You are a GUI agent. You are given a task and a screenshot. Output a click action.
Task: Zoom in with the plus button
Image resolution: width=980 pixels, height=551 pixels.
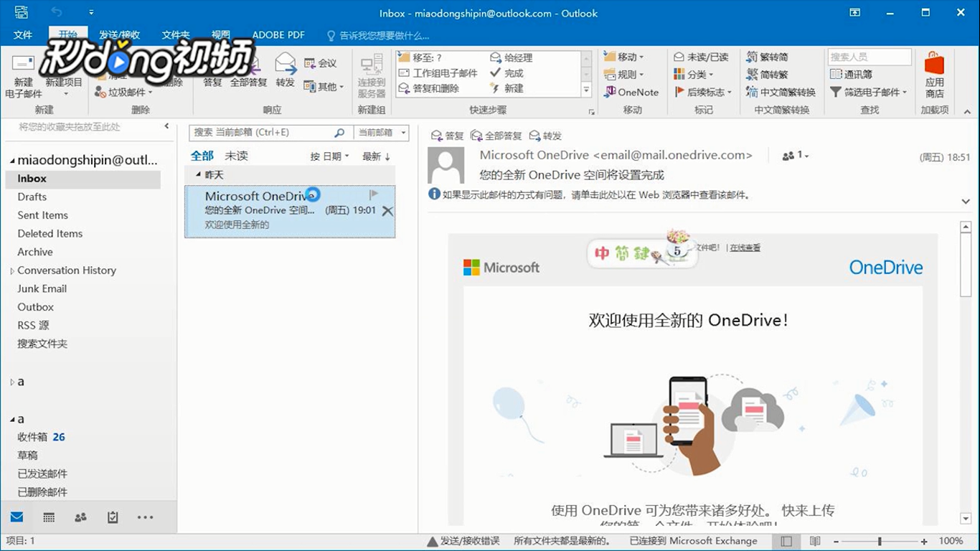(924, 541)
